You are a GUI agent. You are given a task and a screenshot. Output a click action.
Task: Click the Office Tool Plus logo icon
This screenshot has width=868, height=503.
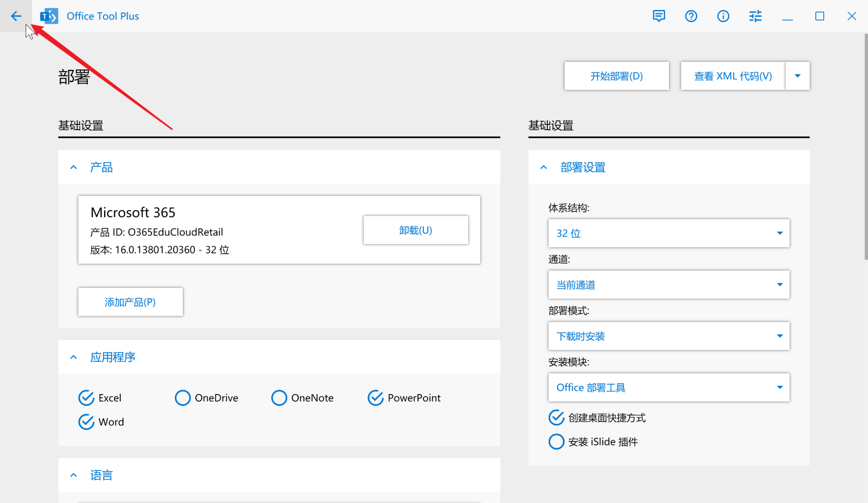coord(49,16)
